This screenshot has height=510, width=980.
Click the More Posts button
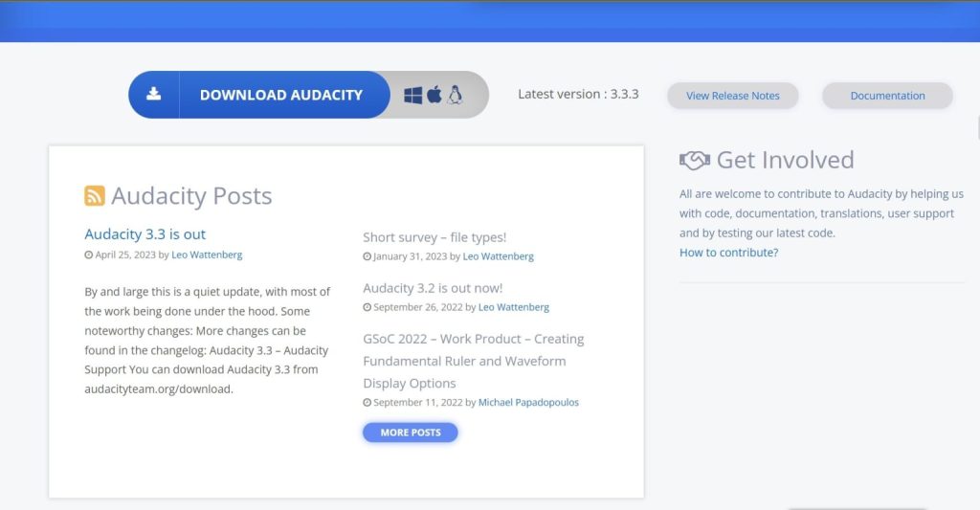point(411,432)
